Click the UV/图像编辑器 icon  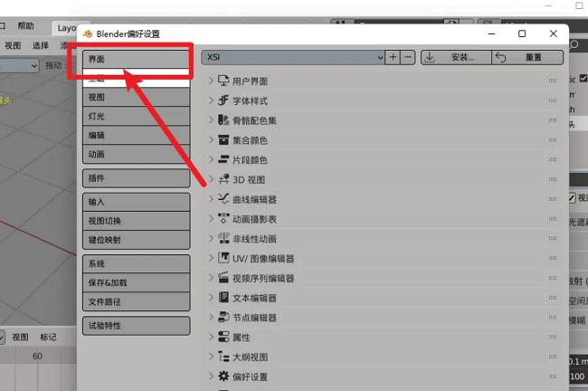click(x=223, y=259)
